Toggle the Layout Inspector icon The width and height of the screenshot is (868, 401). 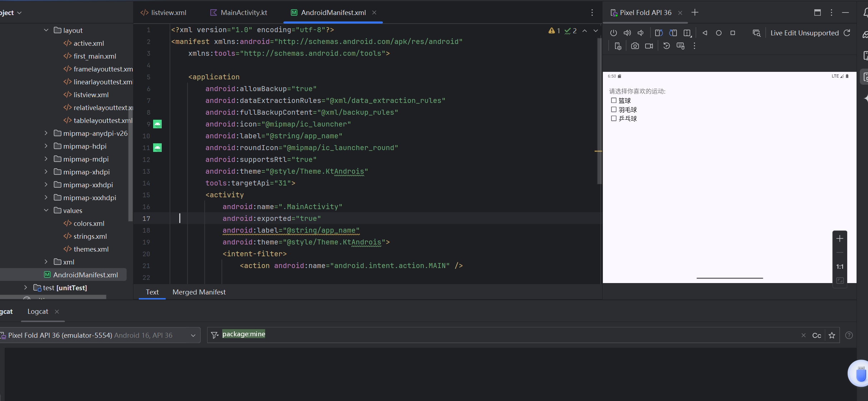coord(756,33)
